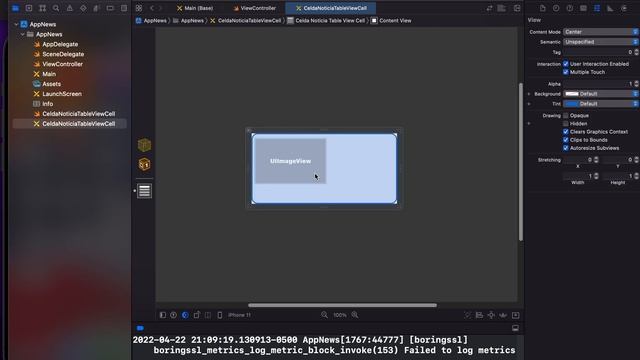
Task: Click the Embed In icon
Action: point(516,315)
